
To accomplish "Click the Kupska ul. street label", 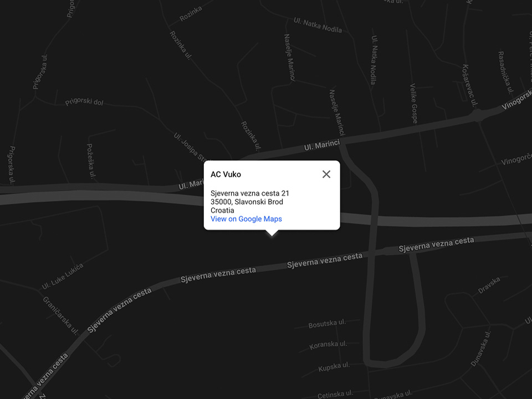I will [x=334, y=367].
